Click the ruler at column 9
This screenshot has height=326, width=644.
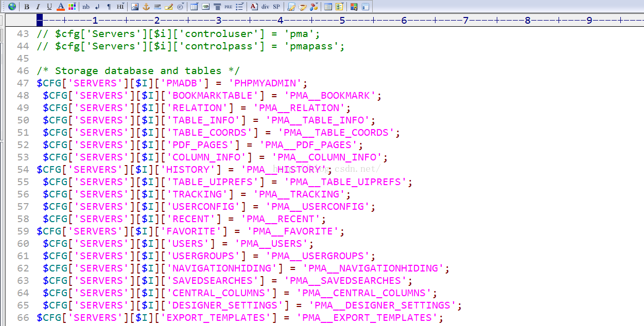(589, 21)
